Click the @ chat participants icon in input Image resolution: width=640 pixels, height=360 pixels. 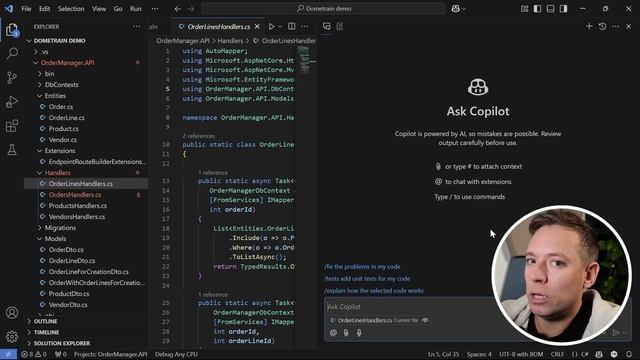coord(333,333)
